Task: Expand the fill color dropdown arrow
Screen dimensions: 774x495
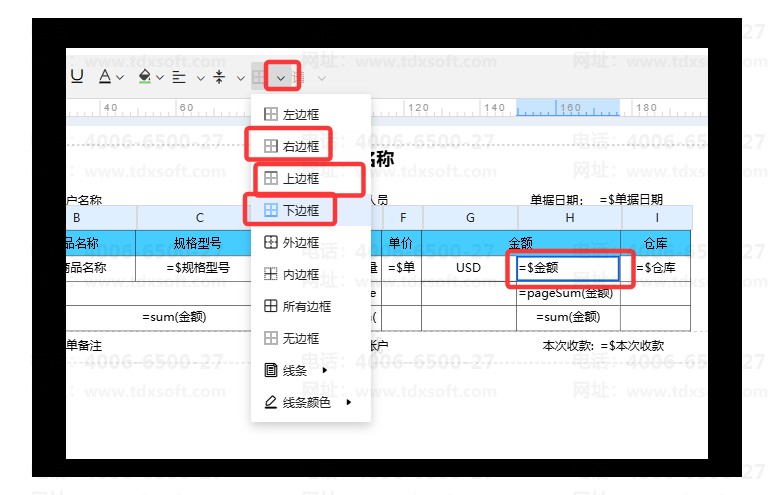Action: (x=160, y=77)
